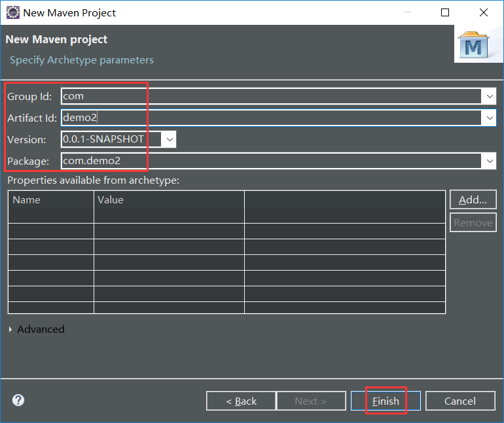
Task: Maximize the New Maven Project window
Action: pos(445,12)
